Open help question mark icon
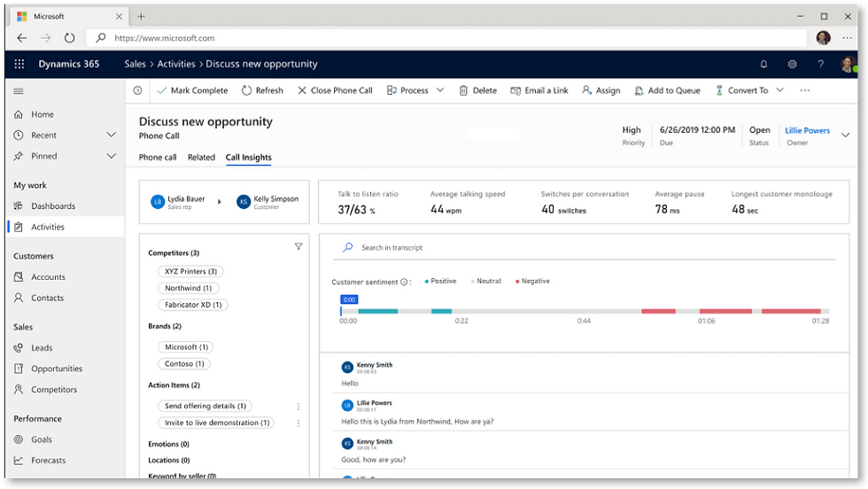Screen dimensions: 868x489 pos(820,65)
